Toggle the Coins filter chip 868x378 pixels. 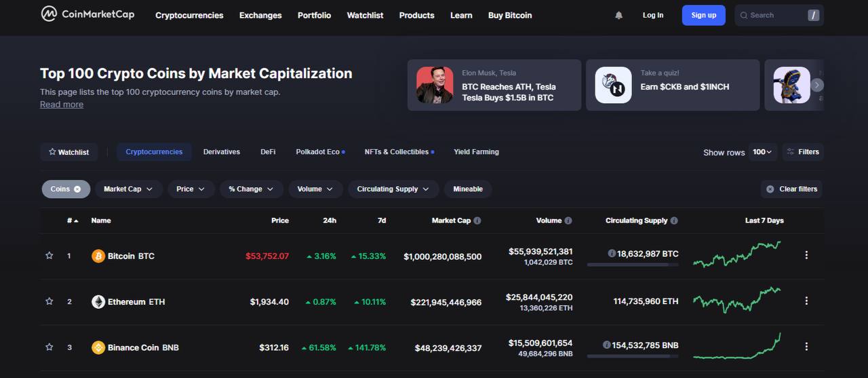coord(66,189)
